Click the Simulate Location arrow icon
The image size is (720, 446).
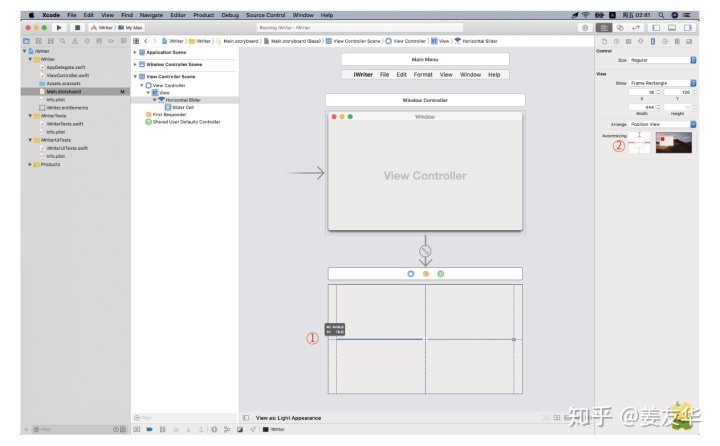tap(253, 429)
